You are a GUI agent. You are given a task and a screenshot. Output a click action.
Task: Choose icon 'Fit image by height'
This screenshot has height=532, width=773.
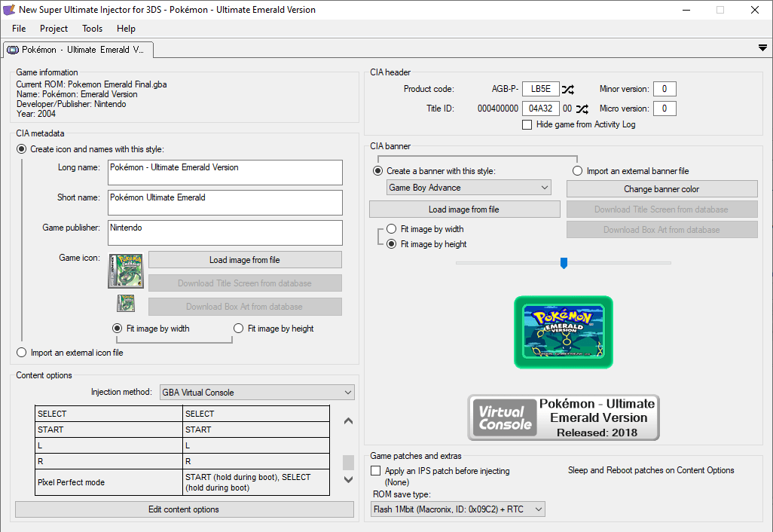click(x=239, y=329)
